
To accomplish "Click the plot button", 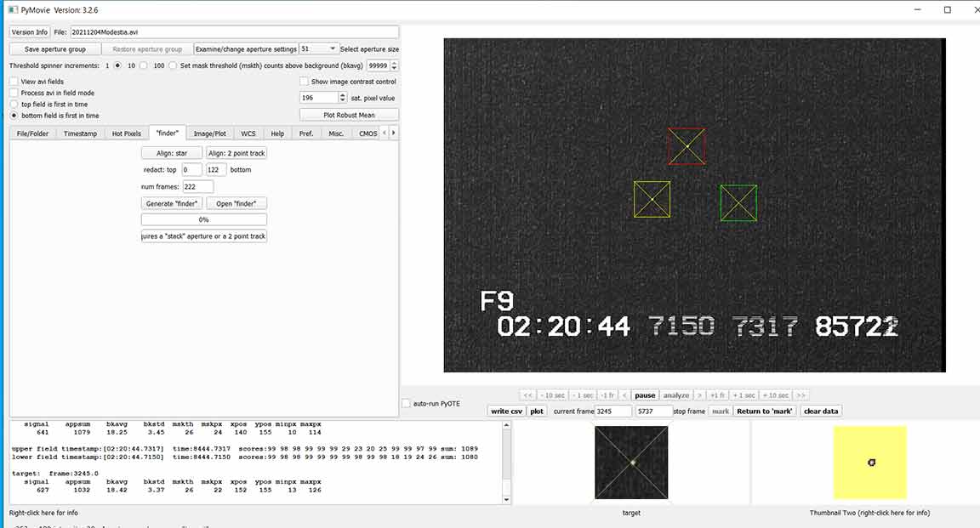I will [x=537, y=412].
